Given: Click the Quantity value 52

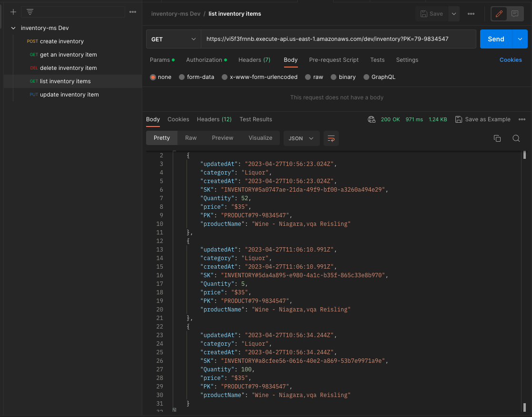Looking at the screenshot, I should (x=245, y=198).
